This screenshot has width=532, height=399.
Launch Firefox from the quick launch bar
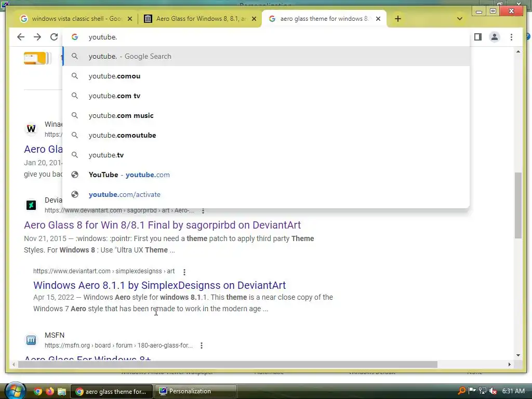49,392
